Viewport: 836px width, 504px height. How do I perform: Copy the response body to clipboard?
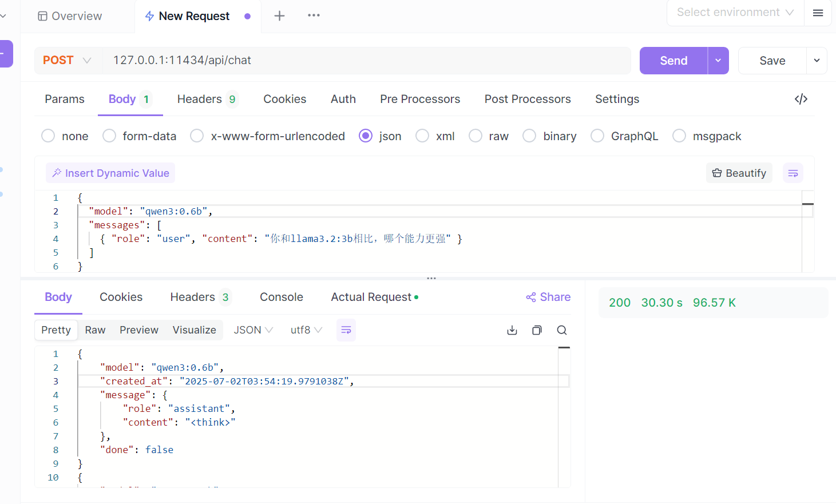tap(537, 330)
